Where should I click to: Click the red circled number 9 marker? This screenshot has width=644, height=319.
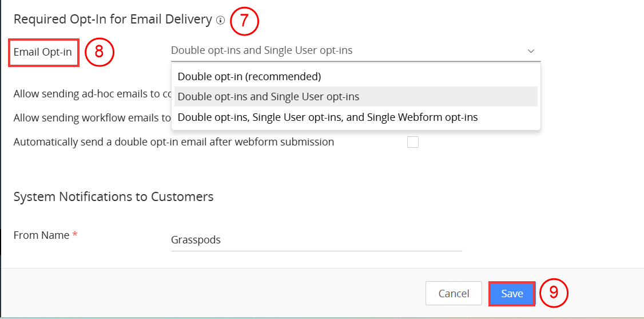[553, 293]
